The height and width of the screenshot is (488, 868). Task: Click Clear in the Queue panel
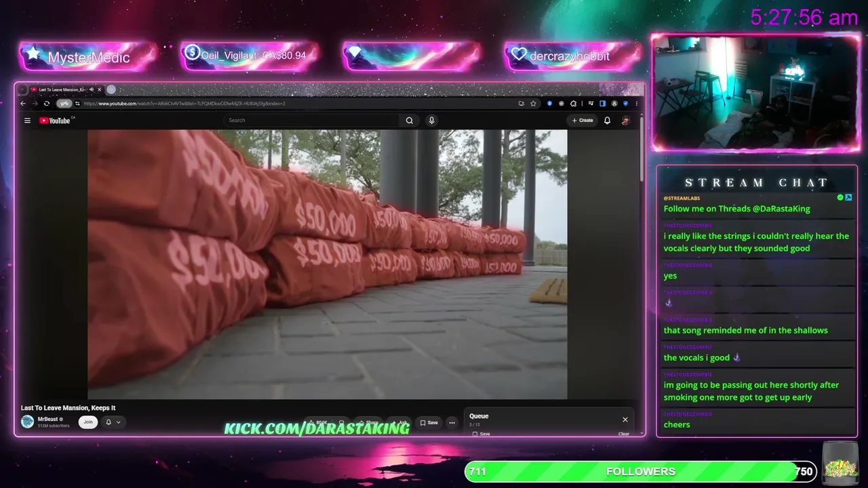pos(624,434)
